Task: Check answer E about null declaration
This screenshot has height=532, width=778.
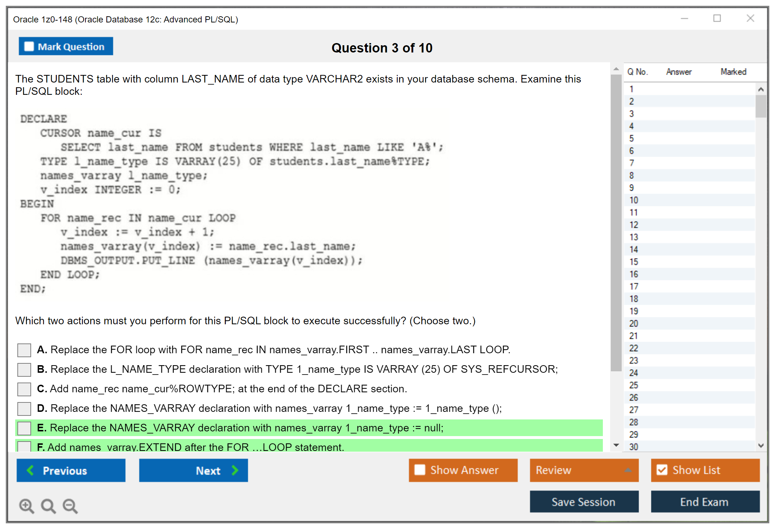Action: 24,428
